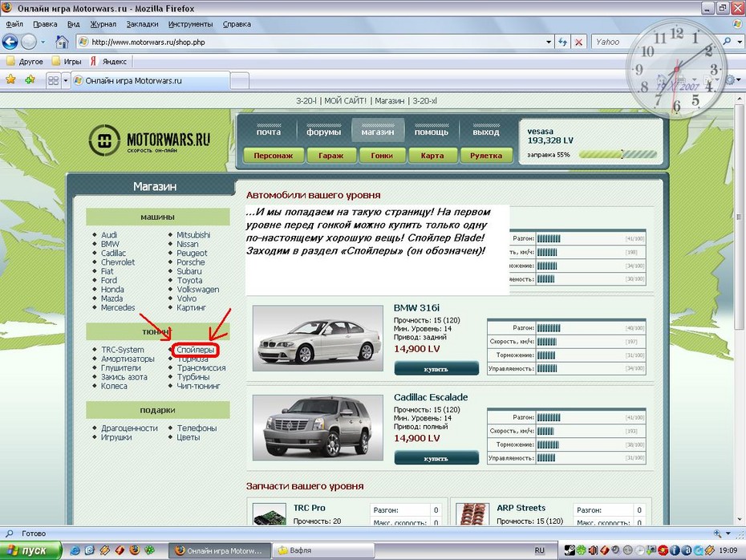Open the Firefox home page icon
The image size is (746, 560).
pos(62,42)
